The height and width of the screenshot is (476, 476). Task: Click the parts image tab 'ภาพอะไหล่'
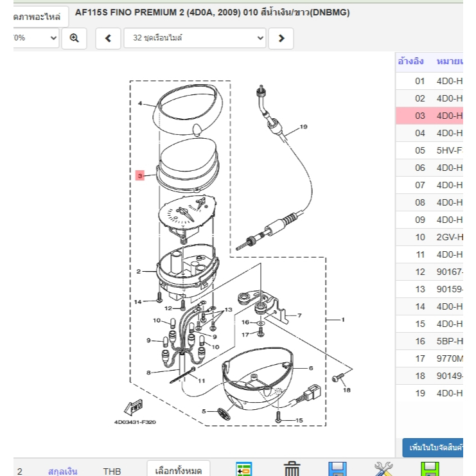pyautogui.click(x=40, y=17)
